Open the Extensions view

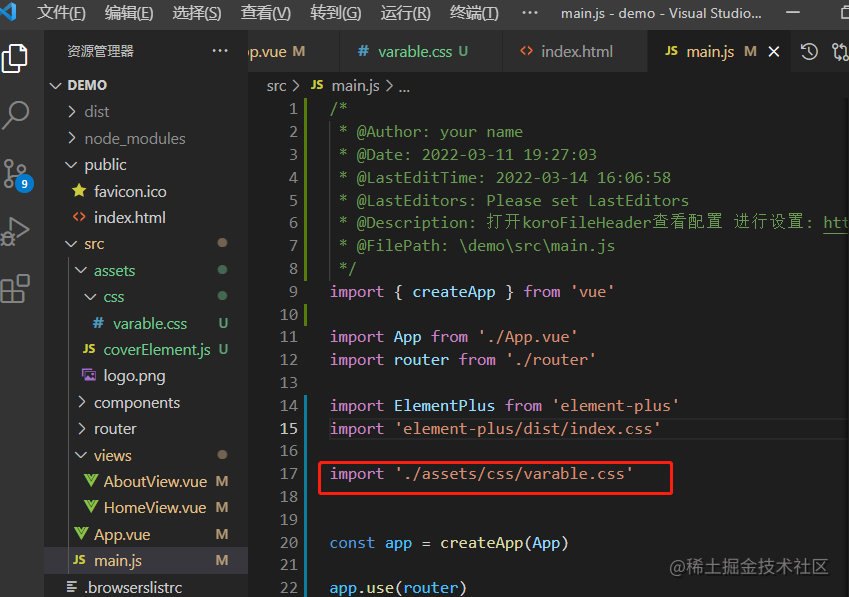click(x=16, y=289)
